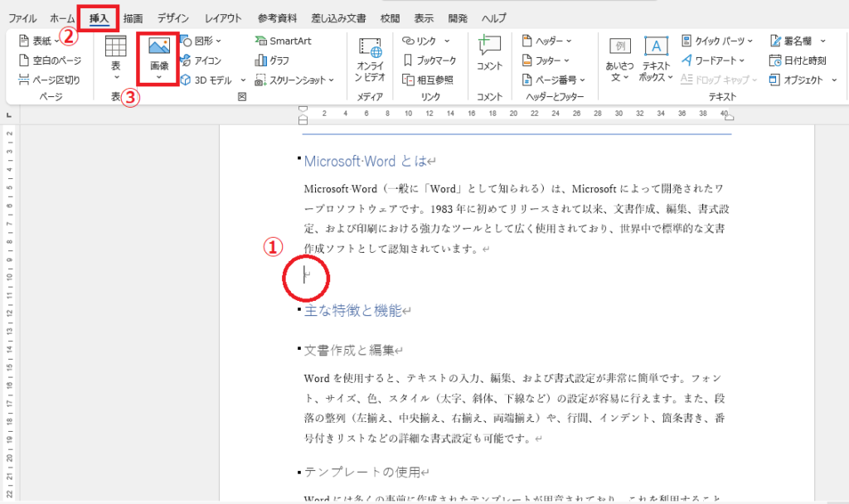Open the あいさつ文 greeting dropdown
Viewport: 849px width, 504px height.
point(619,60)
